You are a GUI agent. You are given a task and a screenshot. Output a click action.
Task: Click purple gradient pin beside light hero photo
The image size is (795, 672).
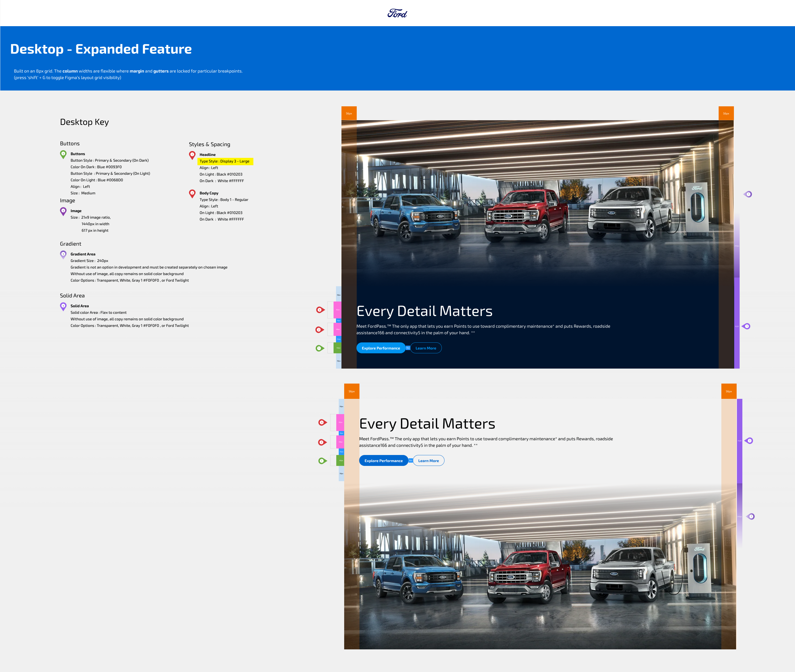[751, 517]
